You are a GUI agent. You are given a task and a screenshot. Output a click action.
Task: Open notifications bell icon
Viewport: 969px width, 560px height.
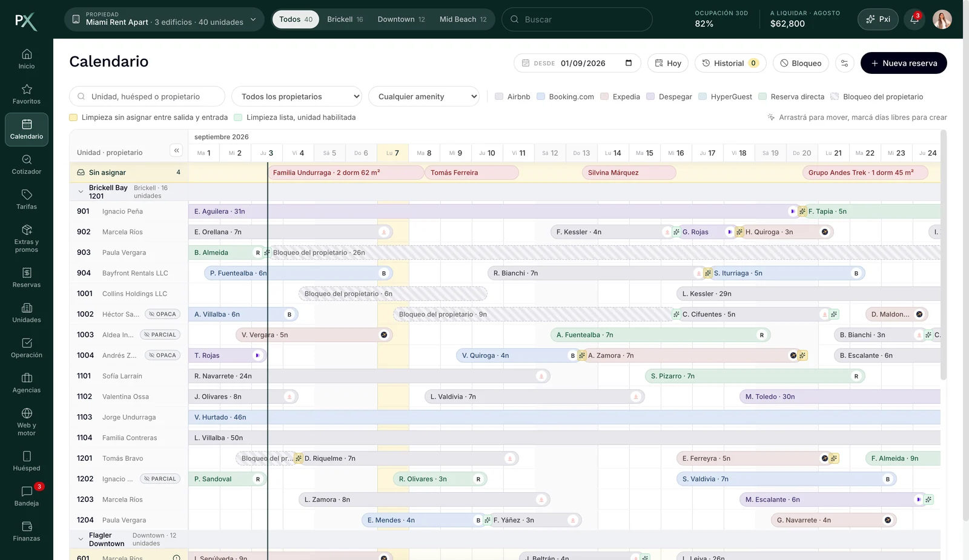(914, 19)
